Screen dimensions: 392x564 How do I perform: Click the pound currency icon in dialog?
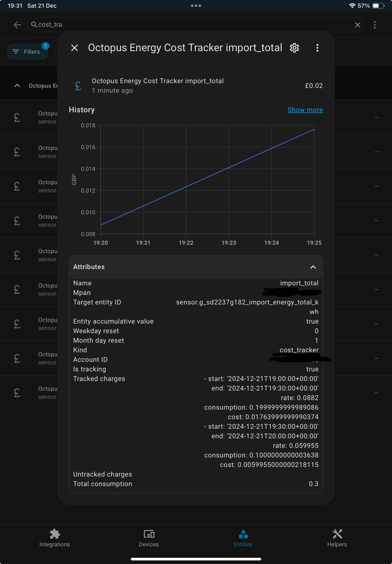pyautogui.click(x=78, y=86)
